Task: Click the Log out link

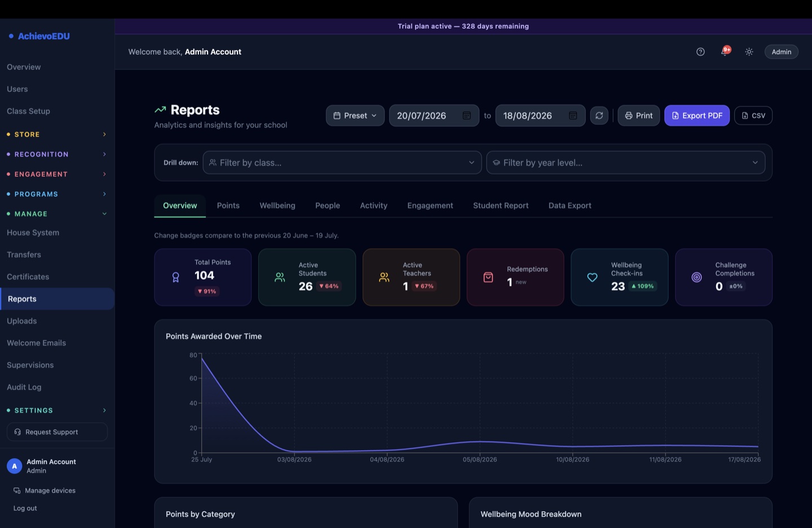Action: 25,508
